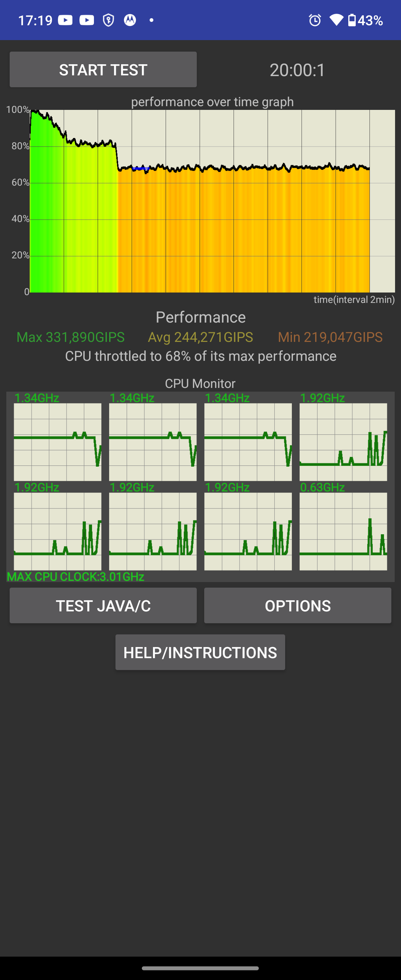This screenshot has height=980, width=401.
Task: Show HELP/INSTRUCTIONS
Action: (x=200, y=653)
